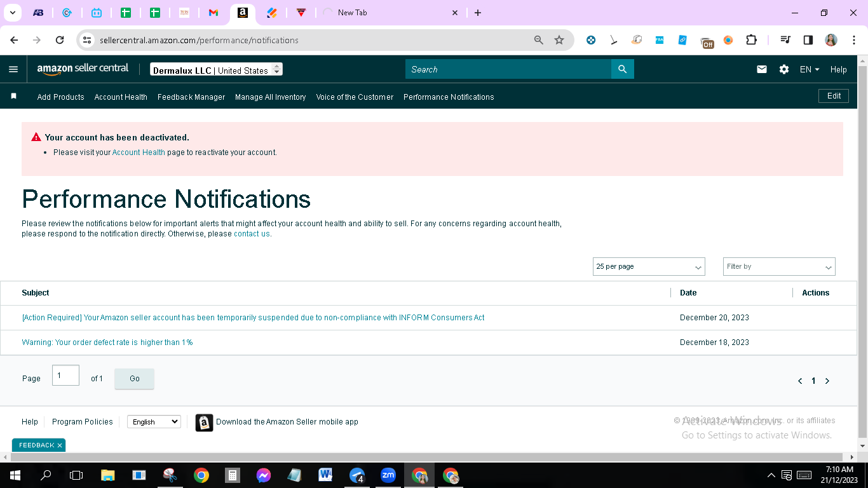Screen dimensions: 868x488
Task: Open Program Policies in the footer
Action: 83,422
